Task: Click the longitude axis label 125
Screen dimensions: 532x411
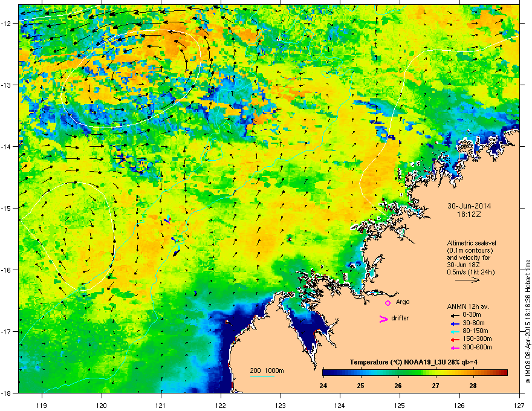Action: point(400,405)
